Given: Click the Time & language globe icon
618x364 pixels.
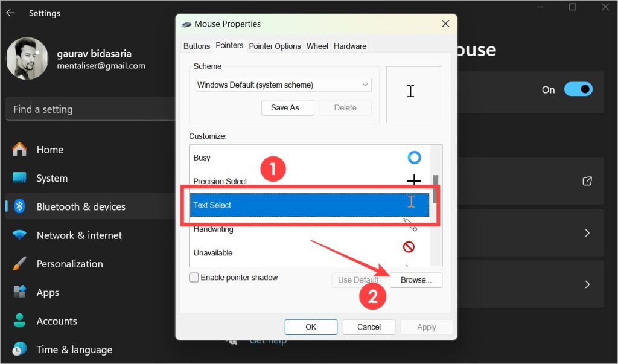Looking at the screenshot, I should coord(19,349).
